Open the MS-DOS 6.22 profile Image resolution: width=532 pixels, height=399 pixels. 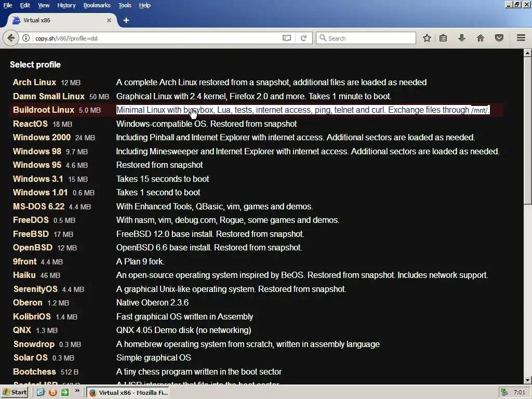click(x=38, y=206)
